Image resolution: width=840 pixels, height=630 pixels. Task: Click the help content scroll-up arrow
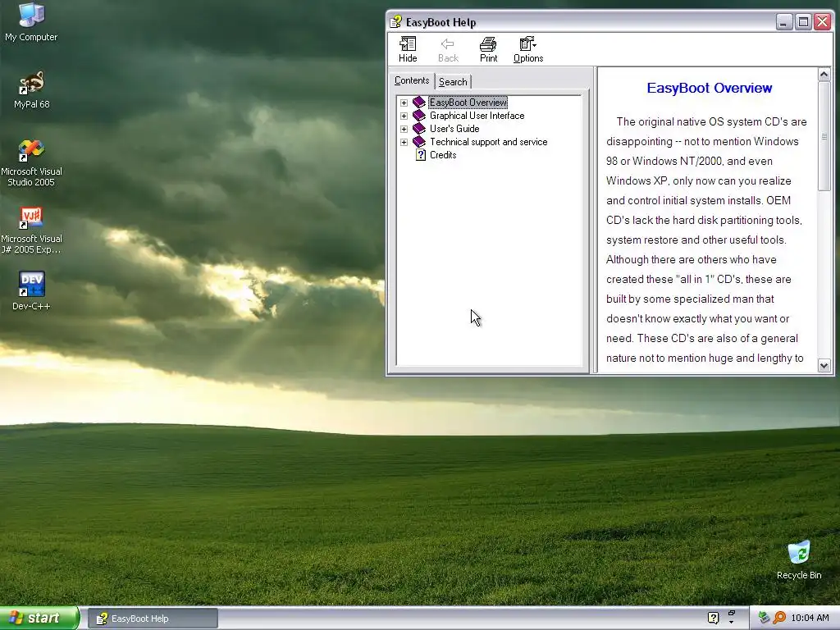pyautogui.click(x=824, y=74)
